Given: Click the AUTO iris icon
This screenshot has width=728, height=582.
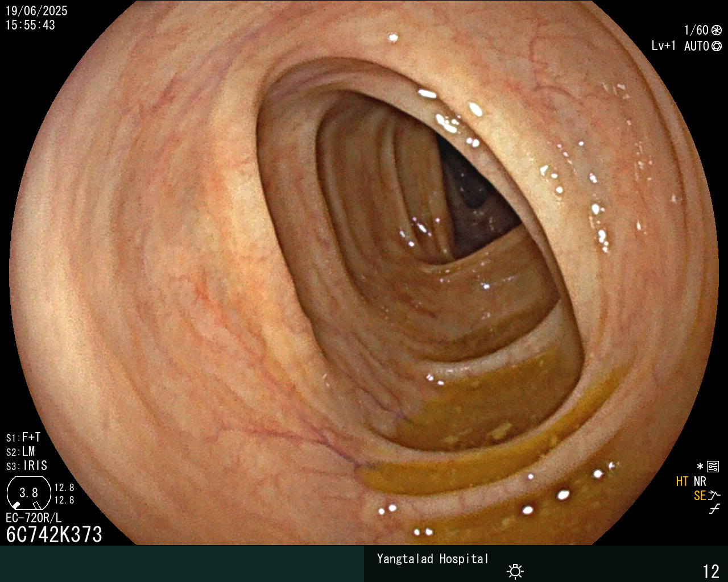Looking at the screenshot, I should 717,46.
